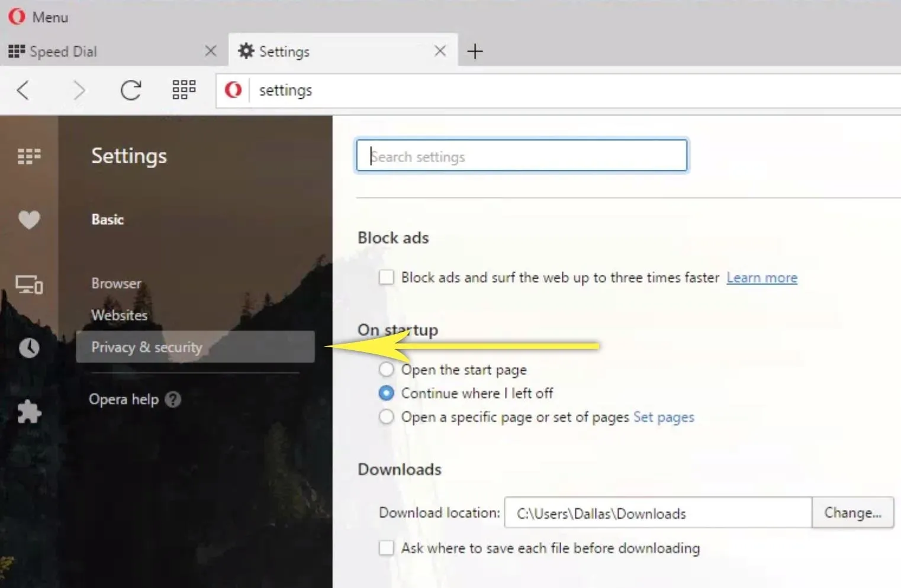Image resolution: width=901 pixels, height=588 pixels.
Task: Select Browser settings section
Action: click(117, 283)
